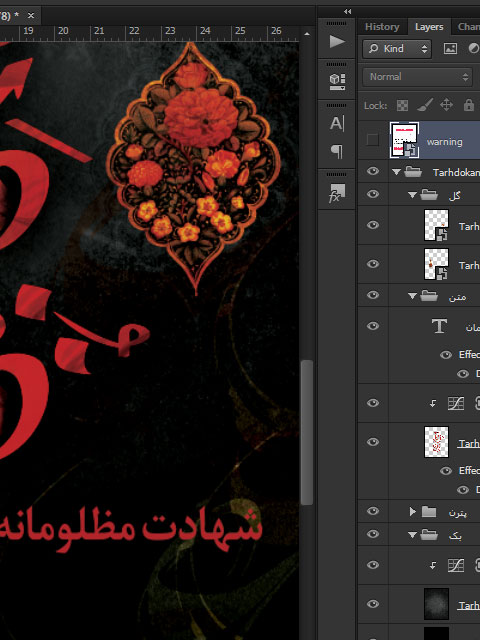The width and height of the screenshot is (480, 640).
Task: Click the گل group folder icon
Action: click(429, 194)
